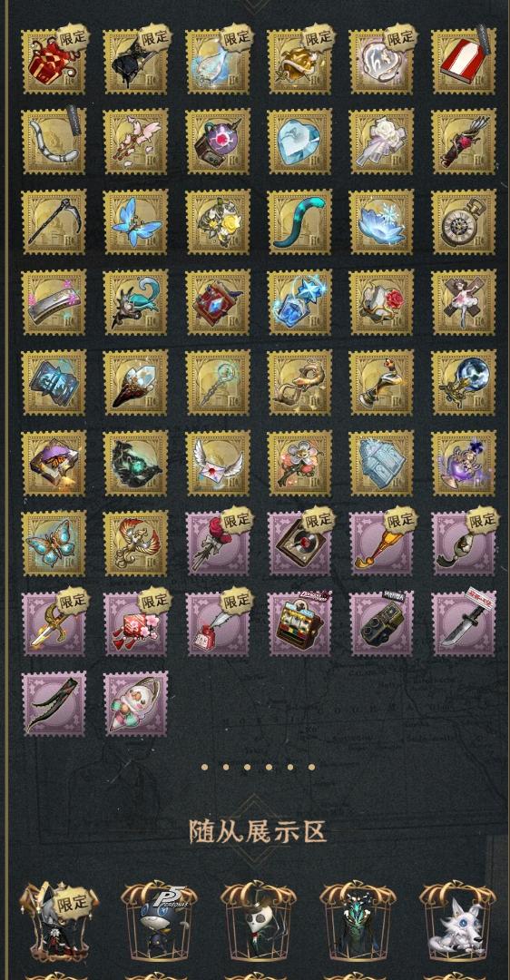This screenshot has height=980, width=510.
Task: Jump to the last pagination dot
Action: (311, 767)
